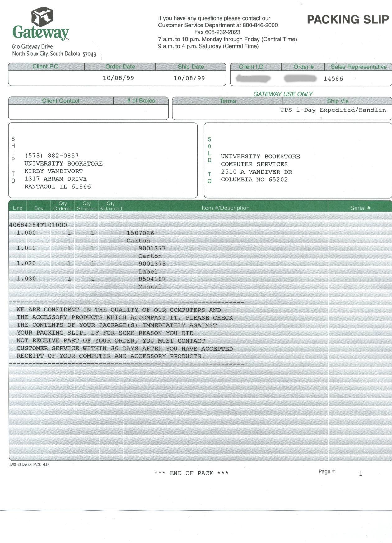Click 'CUSTOMER SERVICE WITHIN 30 DAYS' line
Viewport: 392px width, 543px height.
click(125, 349)
